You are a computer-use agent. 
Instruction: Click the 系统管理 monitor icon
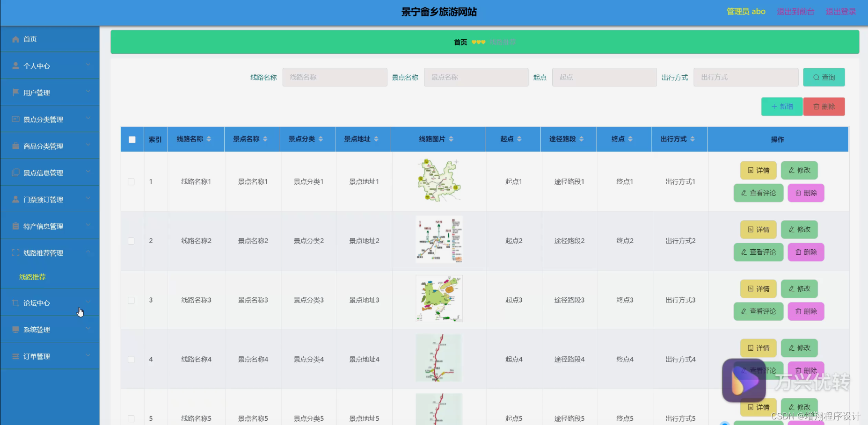coord(15,330)
